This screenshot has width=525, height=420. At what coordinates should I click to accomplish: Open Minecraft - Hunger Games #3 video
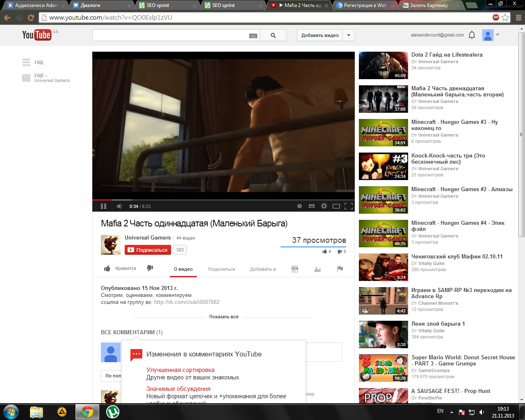454,125
